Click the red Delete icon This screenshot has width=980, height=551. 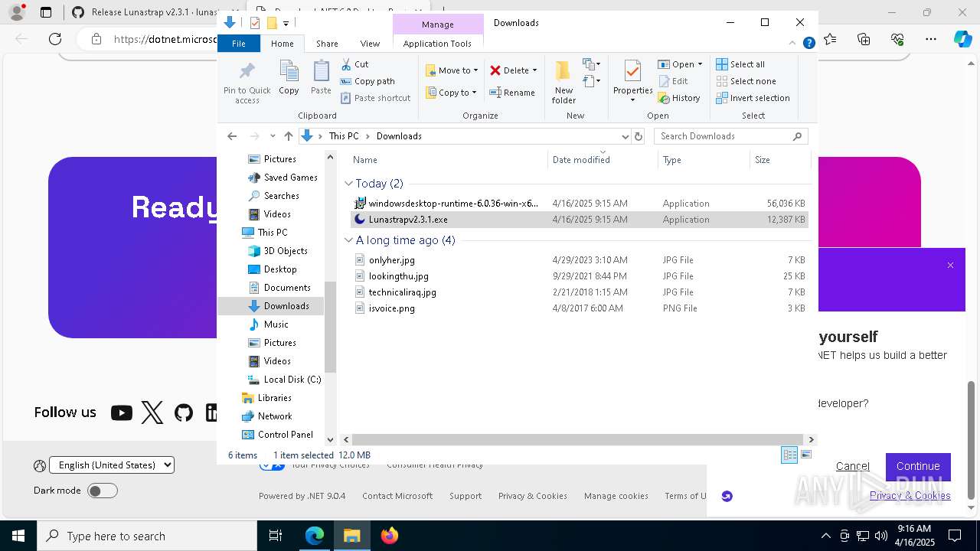pyautogui.click(x=495, y=70)
